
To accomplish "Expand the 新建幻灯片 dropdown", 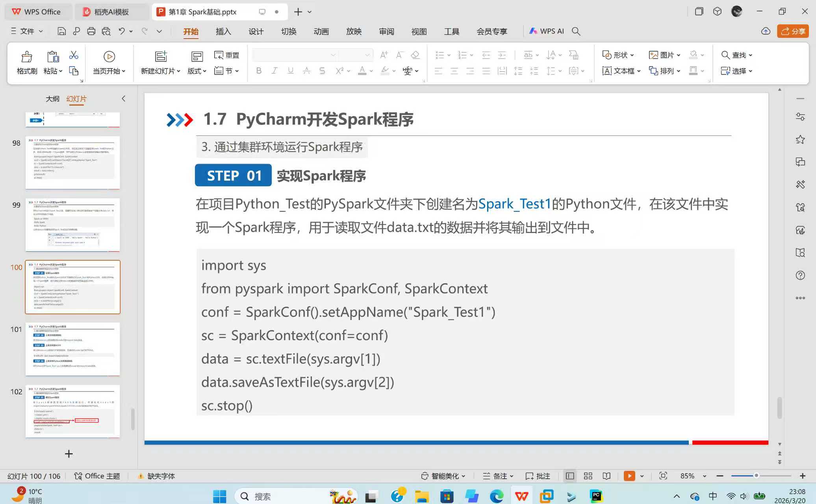I will [x=178, y=71].
